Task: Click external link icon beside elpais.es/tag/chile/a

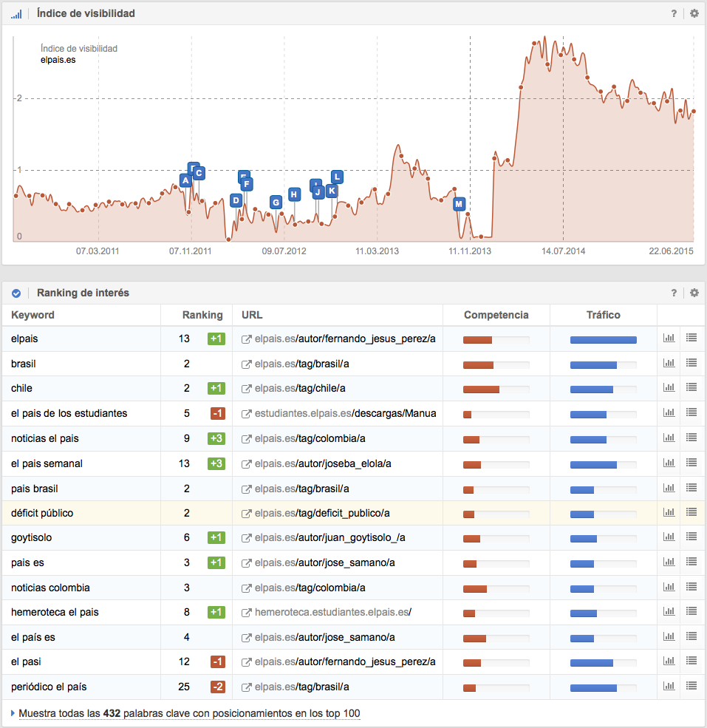Action: click(x=247, y=389)
